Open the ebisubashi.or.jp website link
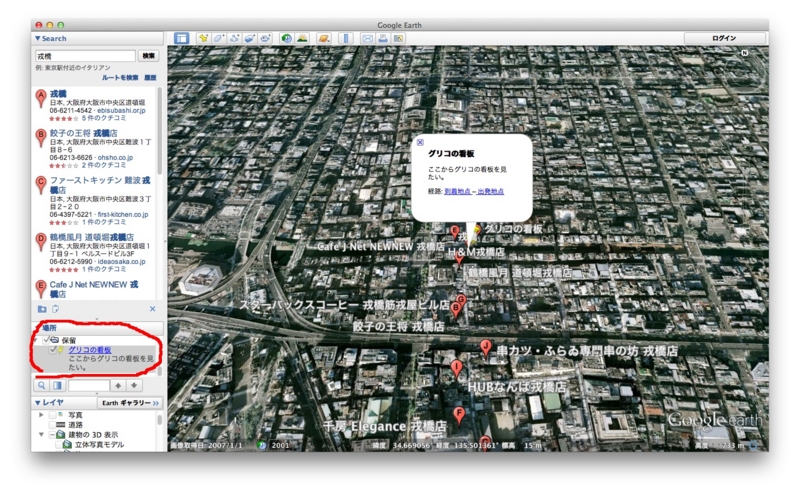 pos(121,110)
